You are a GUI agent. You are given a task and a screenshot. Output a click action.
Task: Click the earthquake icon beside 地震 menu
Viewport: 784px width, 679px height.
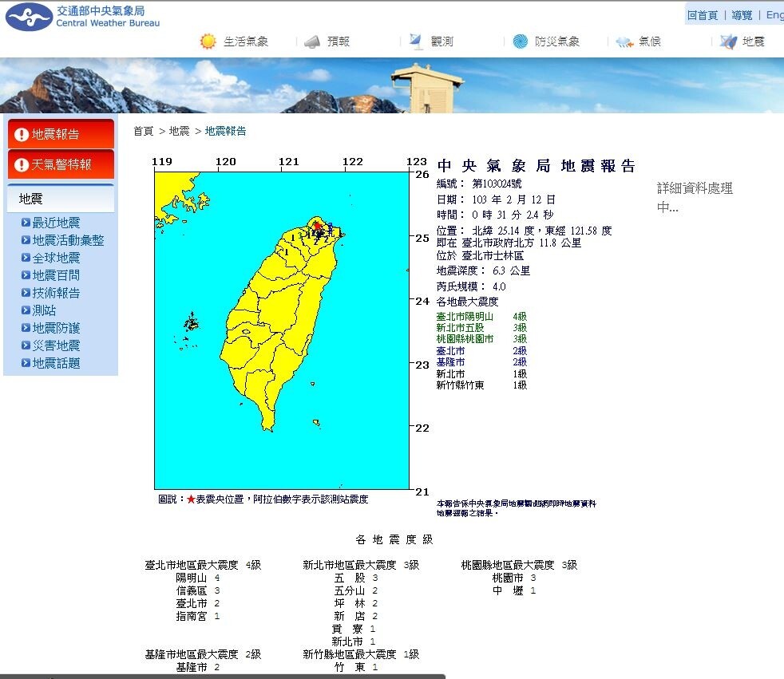tap(727, 41)
